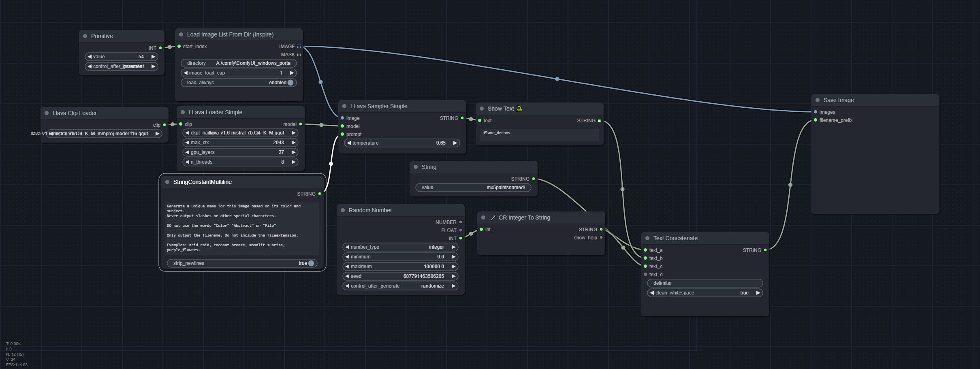This screenshot has height=369, width=980.
Task: Click the FPS:144.93 status text
Action: click(17, 365)
